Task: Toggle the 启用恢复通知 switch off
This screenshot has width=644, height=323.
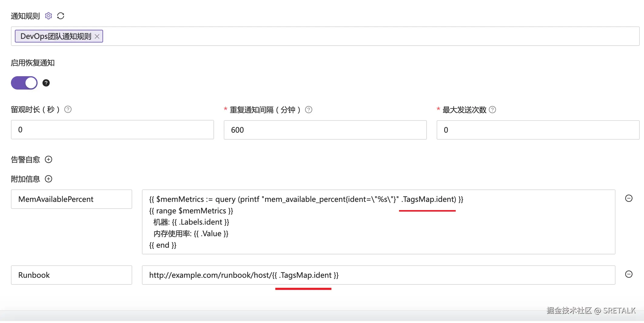Action: 24,83
